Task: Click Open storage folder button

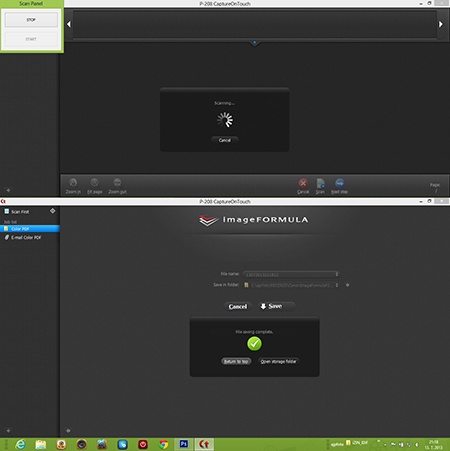Action: click(x=278, y=361)
